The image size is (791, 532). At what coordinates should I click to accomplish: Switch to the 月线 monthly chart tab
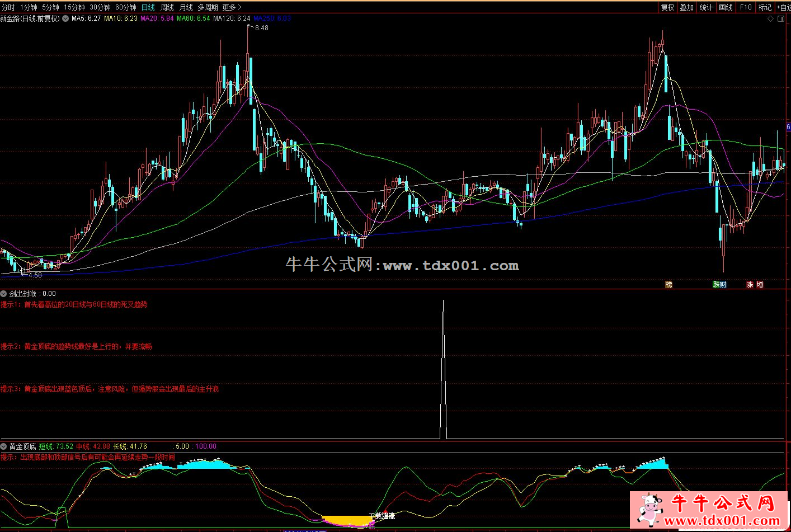tap(186, 7)
